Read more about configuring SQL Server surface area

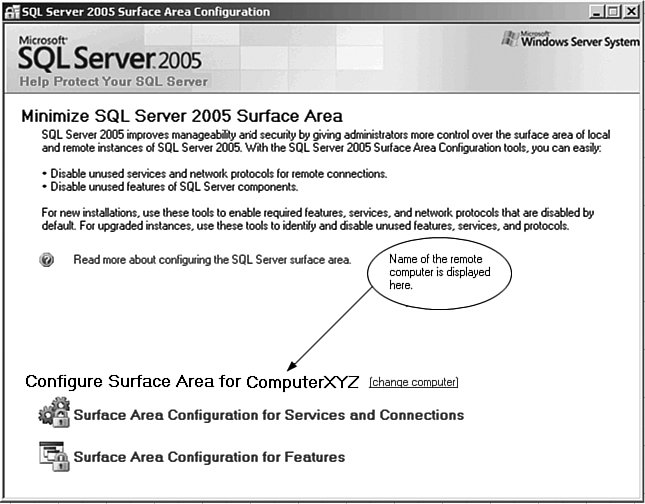[212, 260]
